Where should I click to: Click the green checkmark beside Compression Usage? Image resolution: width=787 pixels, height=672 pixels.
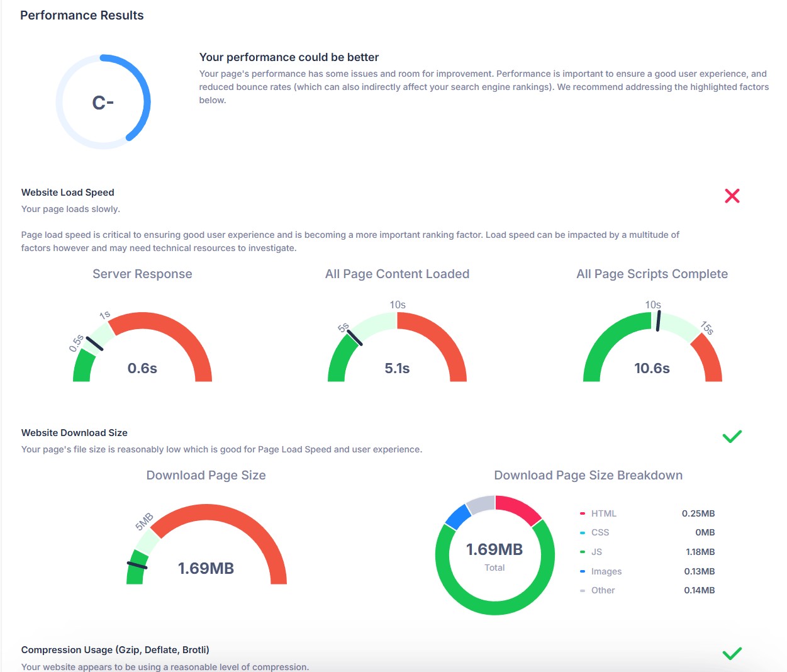(x=732, y=653)
